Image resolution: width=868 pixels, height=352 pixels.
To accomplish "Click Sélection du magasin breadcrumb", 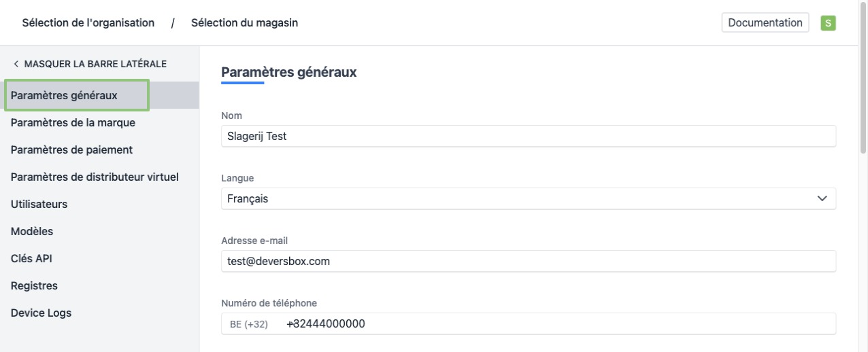I will point(244,22).
